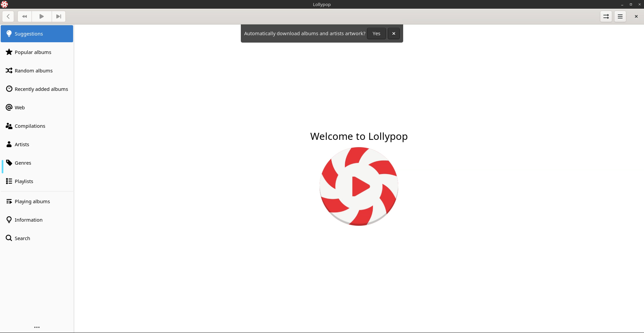Select Suggestions in the sidebar
The height and width of the screenshot is (333, 644).
(x=37, y=34)
